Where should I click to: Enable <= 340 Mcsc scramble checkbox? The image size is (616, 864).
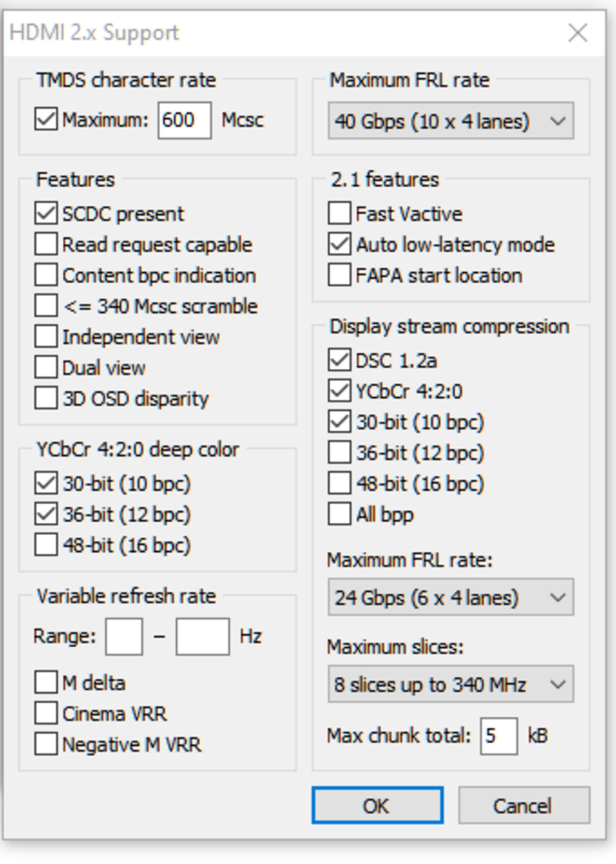(46, 306)
